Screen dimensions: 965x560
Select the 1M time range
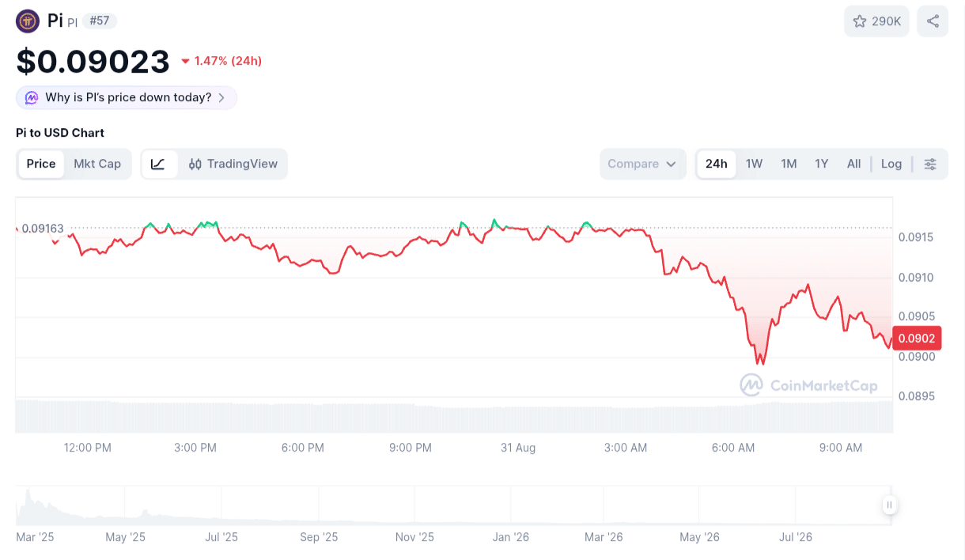click(789, 164)
